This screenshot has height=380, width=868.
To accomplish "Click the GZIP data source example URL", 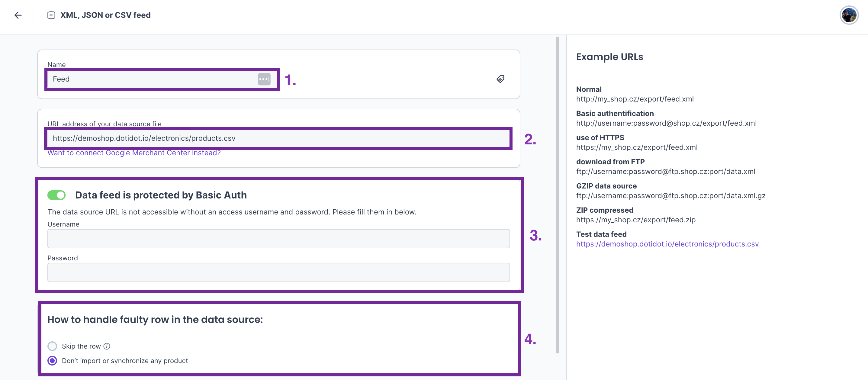I will 670,196.
